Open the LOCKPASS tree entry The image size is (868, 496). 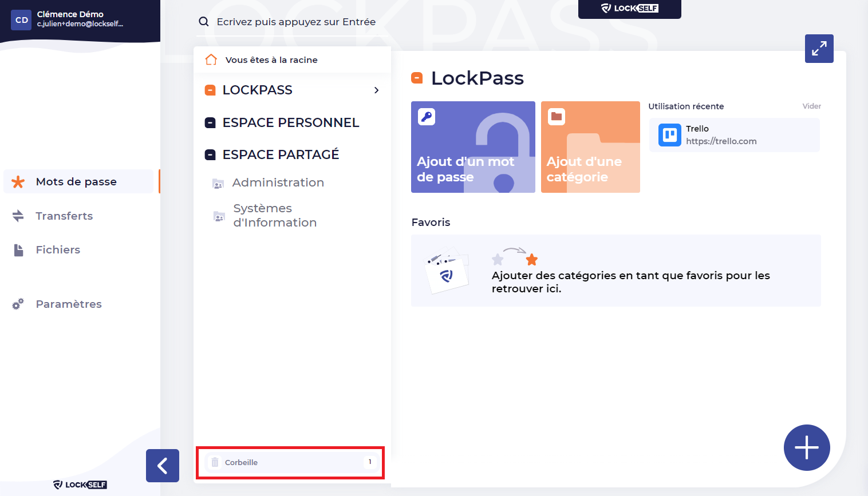[x=258, y=90]
